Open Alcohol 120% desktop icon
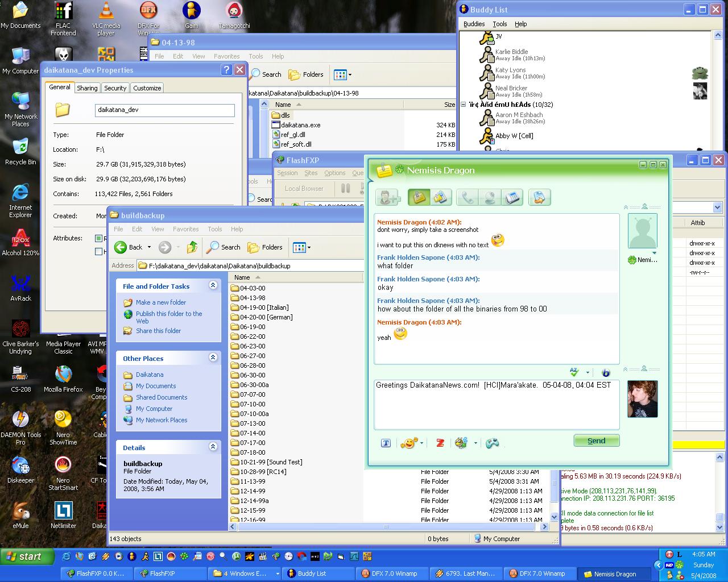 point(20,242)
